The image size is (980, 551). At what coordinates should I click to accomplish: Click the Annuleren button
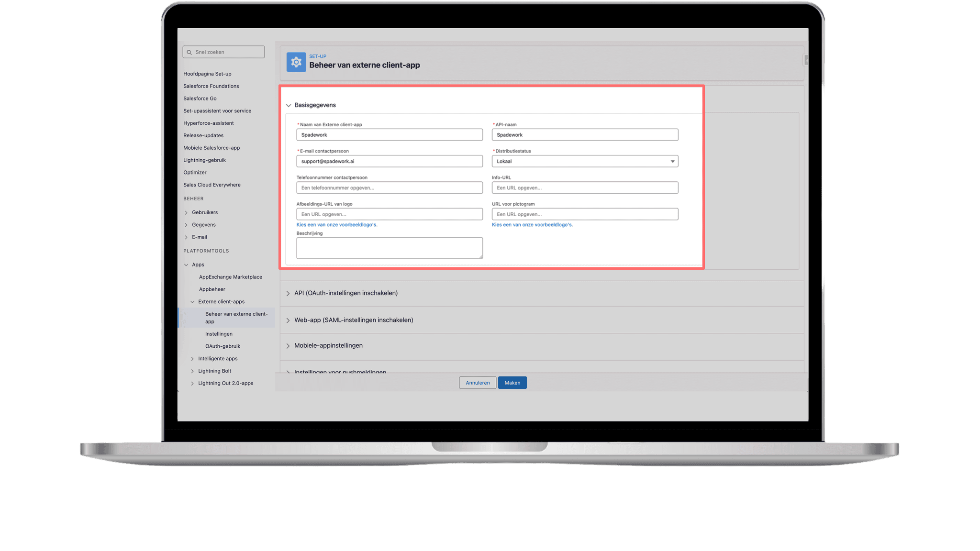[477, 383]
